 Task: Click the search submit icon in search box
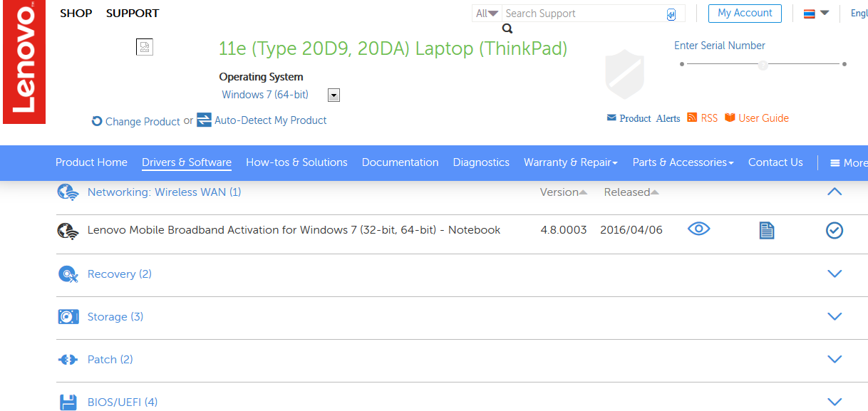671,15
